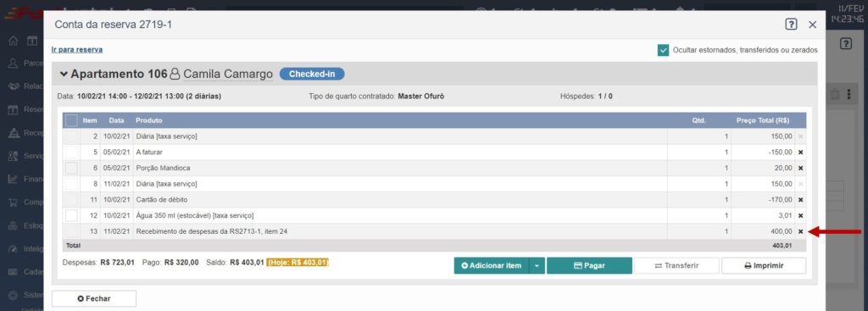Click the Adicionar item button

click(x=492, y=265)
